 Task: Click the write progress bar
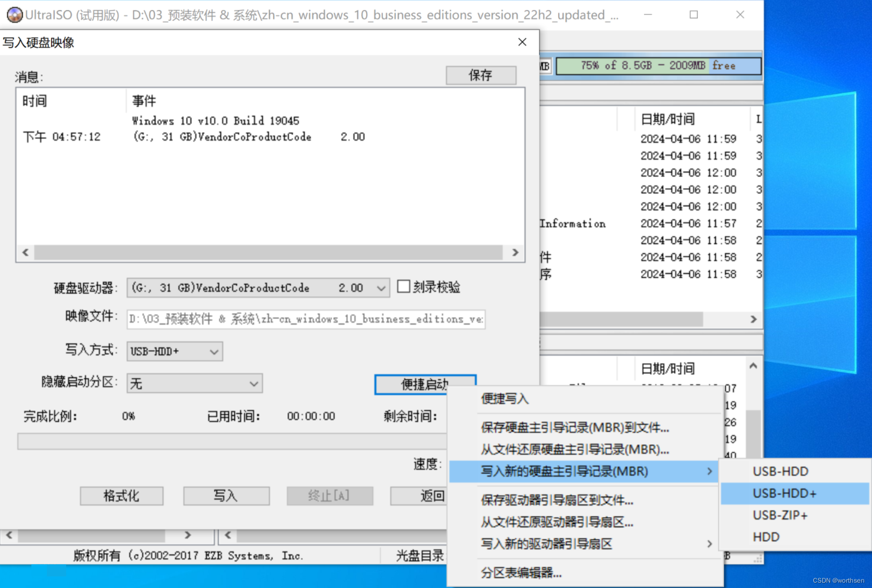pyautogui.click(x=232, y=441)
